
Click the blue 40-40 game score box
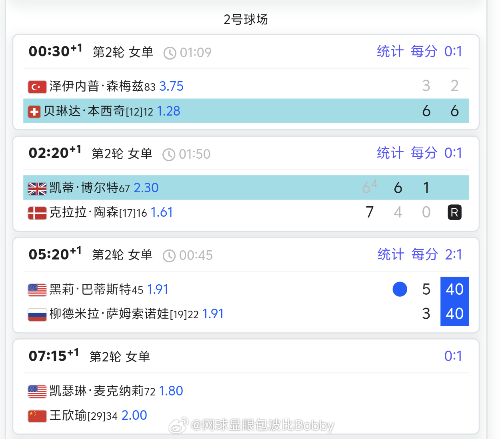tap(454, 301)
